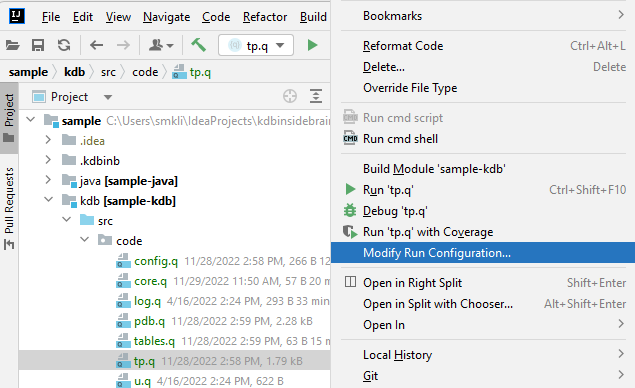Select the tp.q file row

coord(175,361)
